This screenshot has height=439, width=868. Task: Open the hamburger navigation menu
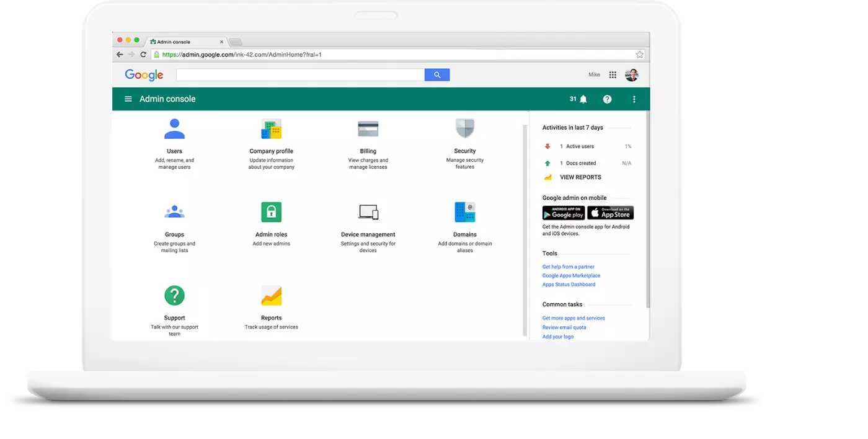click(x=128, y=99)
